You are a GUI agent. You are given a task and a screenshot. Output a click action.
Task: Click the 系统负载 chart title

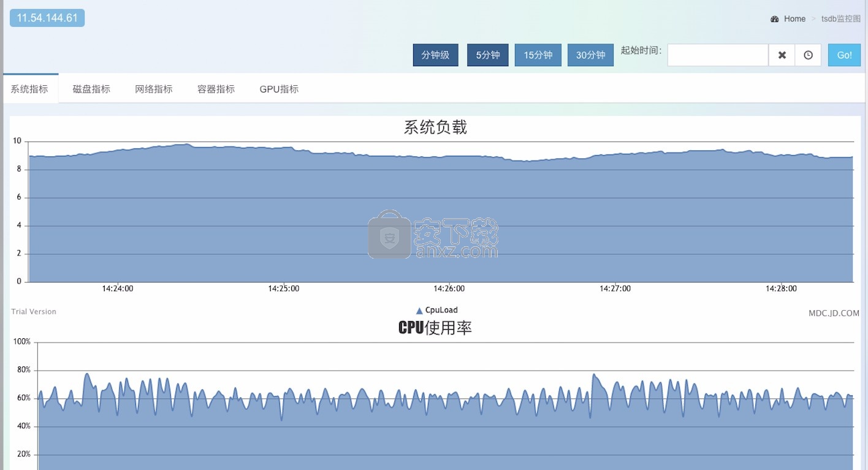tap(435, 127)
